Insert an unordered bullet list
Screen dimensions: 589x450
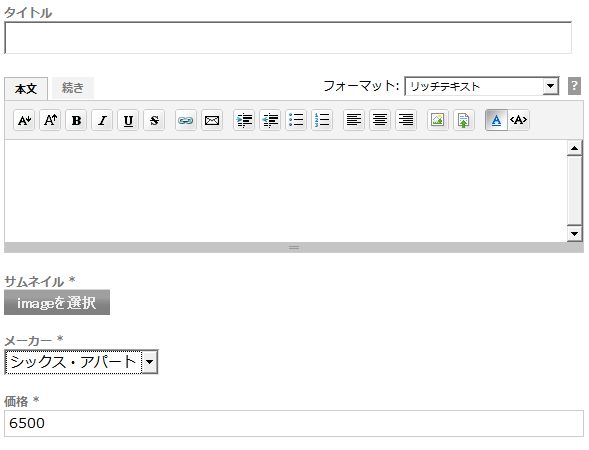click(x=296, y=120)
